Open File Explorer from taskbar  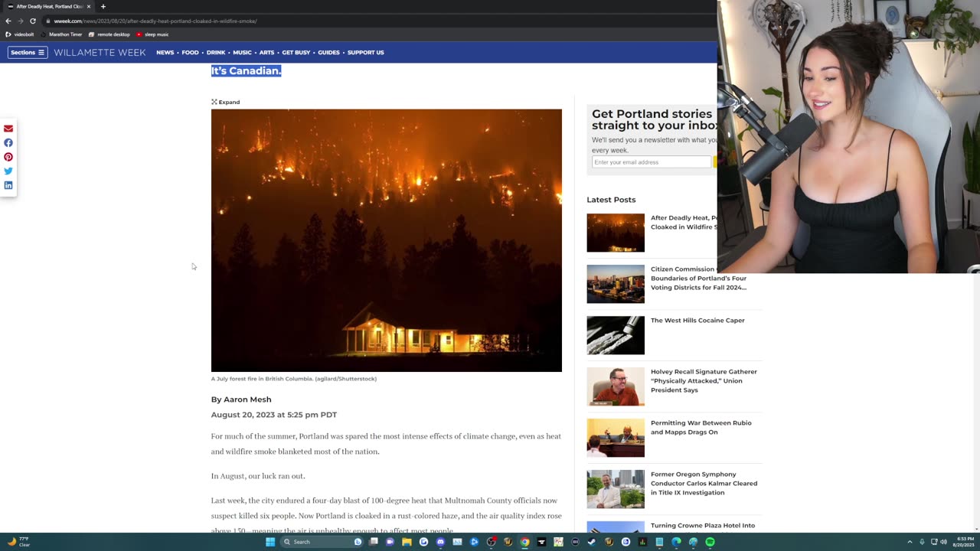point(407,542)
